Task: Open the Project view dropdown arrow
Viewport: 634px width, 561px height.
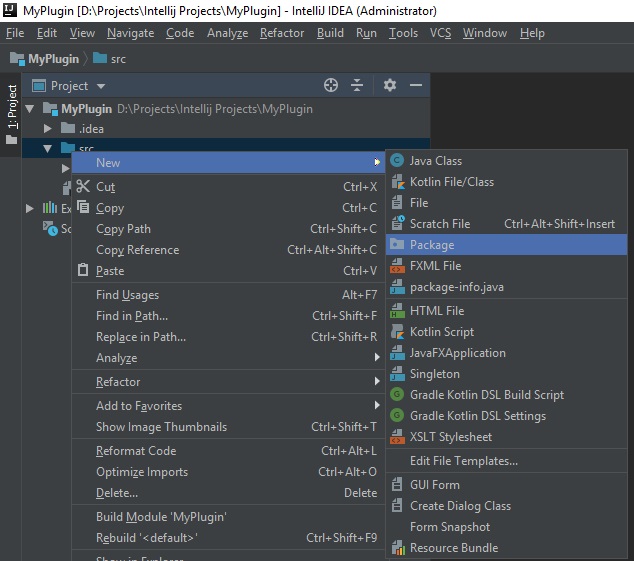Action: (x=101, y=86)
